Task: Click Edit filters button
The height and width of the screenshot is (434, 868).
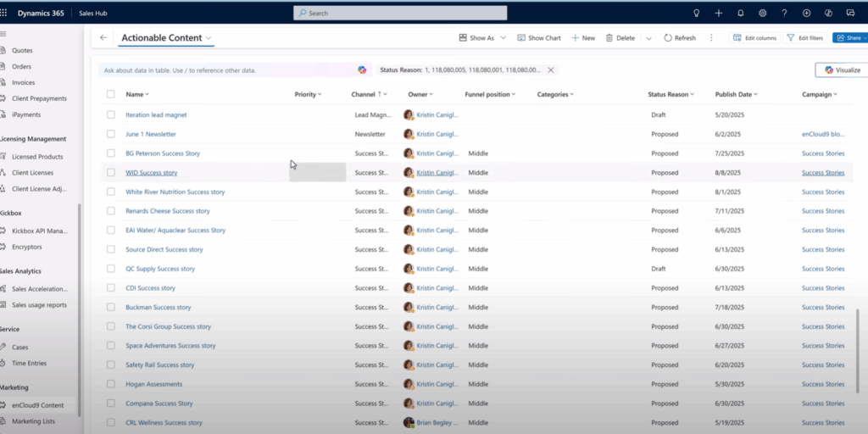Action: point(805,37)
